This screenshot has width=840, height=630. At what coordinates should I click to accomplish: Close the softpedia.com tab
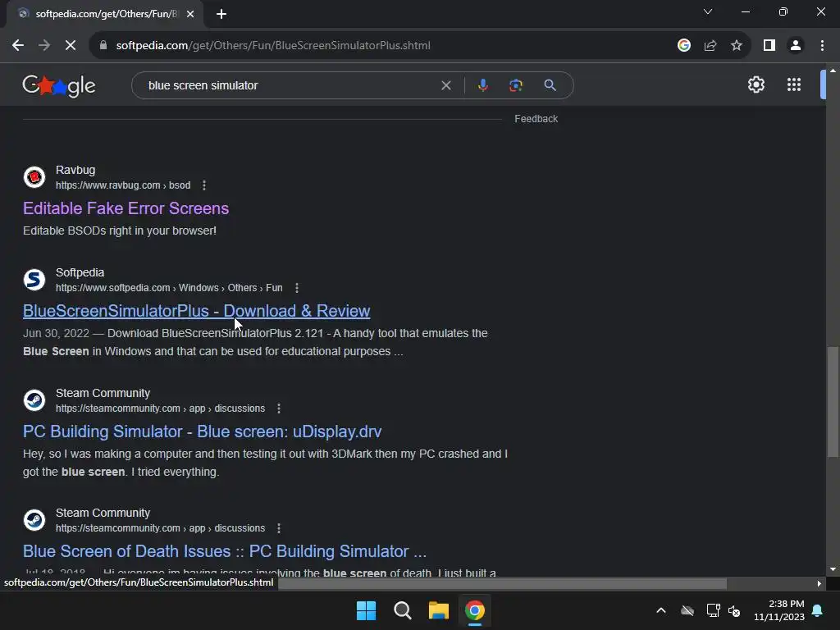click(190, 14)
